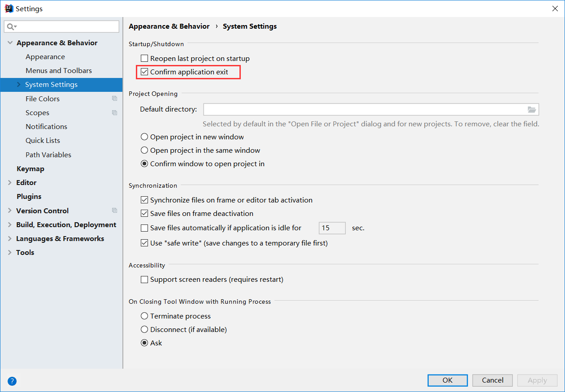
Task: Click the magnifier icon in the search field
Action: coord(10,26)
